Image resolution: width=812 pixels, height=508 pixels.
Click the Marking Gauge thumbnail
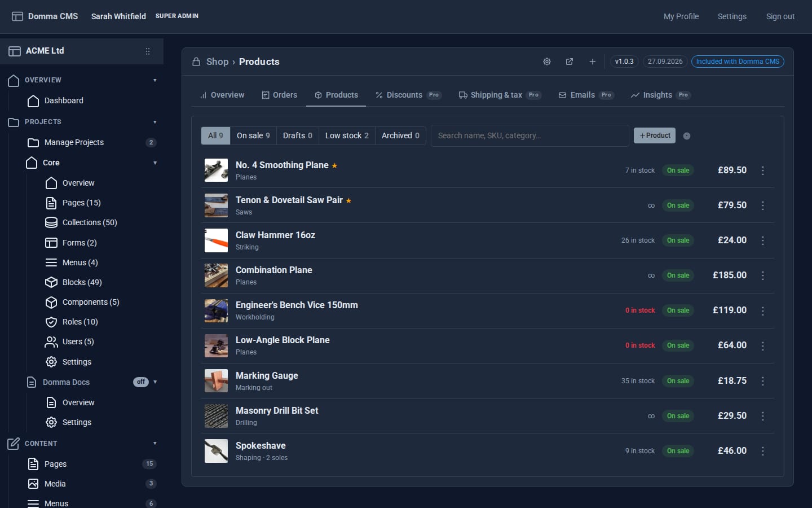pyautogui.click(x=216, y=381)
